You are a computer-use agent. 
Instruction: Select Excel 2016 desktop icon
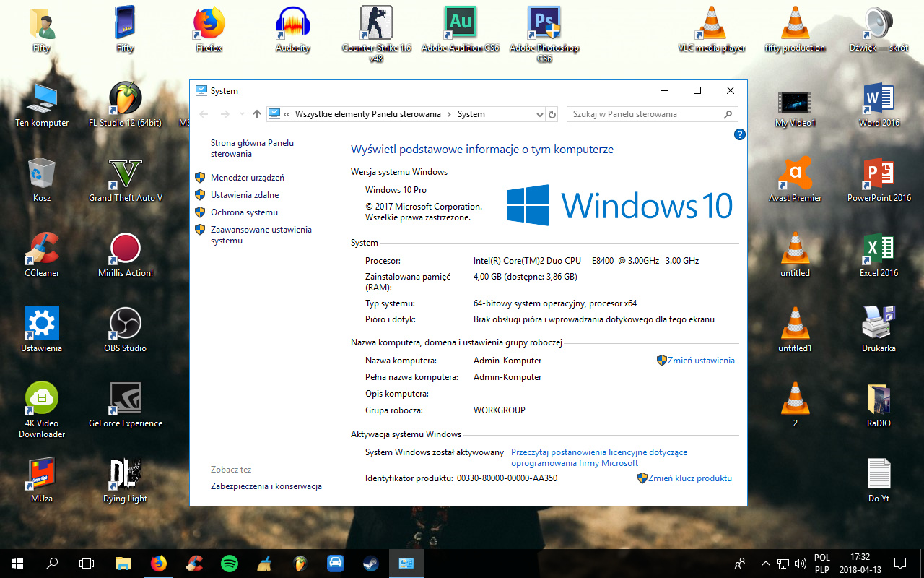[879, 255]
